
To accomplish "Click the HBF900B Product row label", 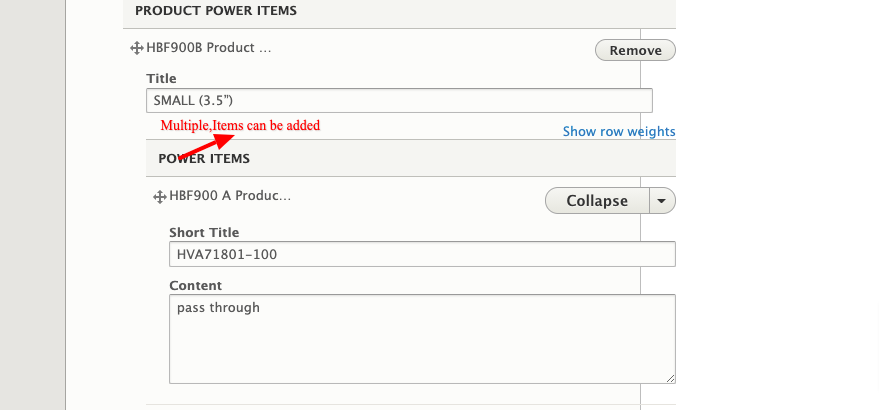I will click(x=209, y=48).
